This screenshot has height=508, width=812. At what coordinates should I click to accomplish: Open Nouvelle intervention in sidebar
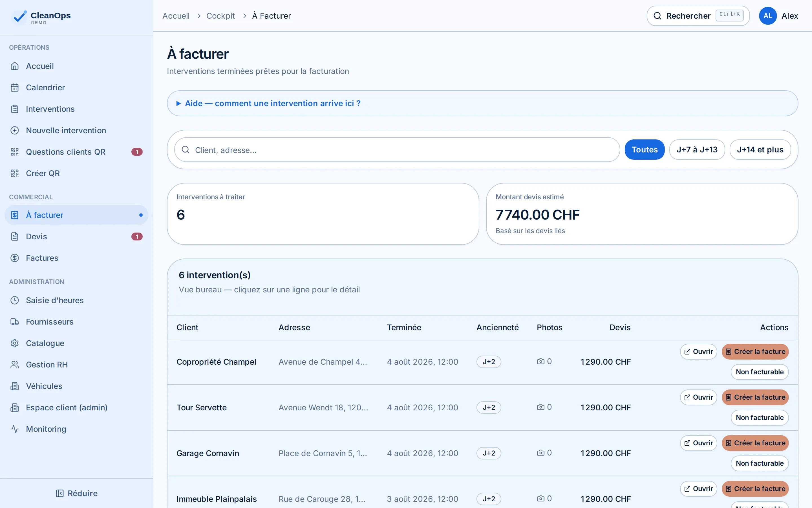(76, 130)
